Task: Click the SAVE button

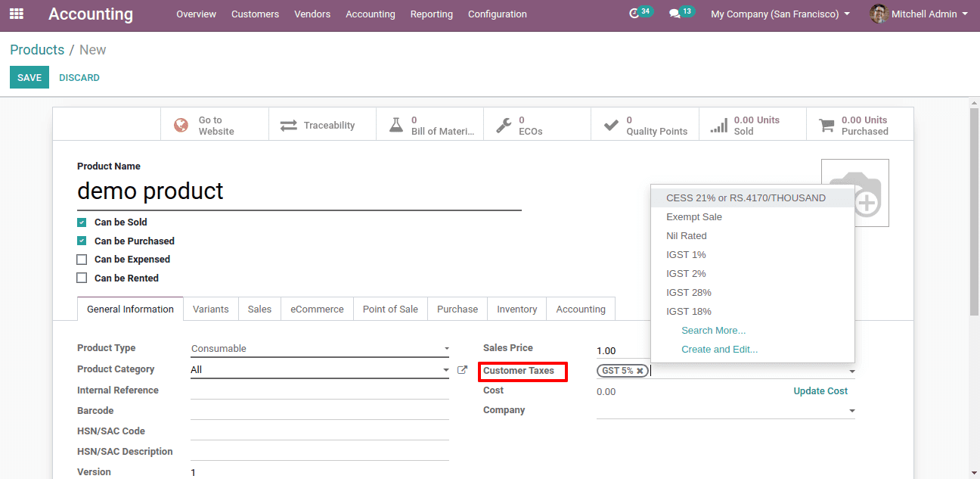Action: 29,77
